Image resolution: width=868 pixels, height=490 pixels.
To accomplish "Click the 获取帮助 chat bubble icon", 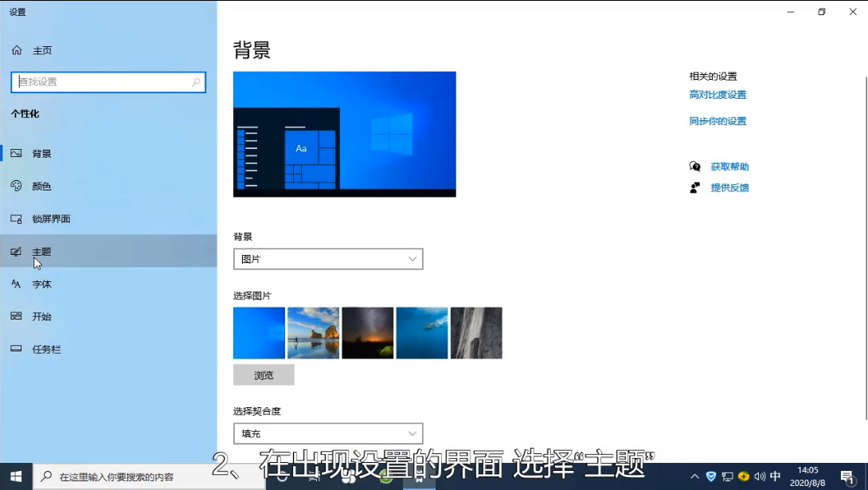I will pyautogui.click(x=694, y=166).
